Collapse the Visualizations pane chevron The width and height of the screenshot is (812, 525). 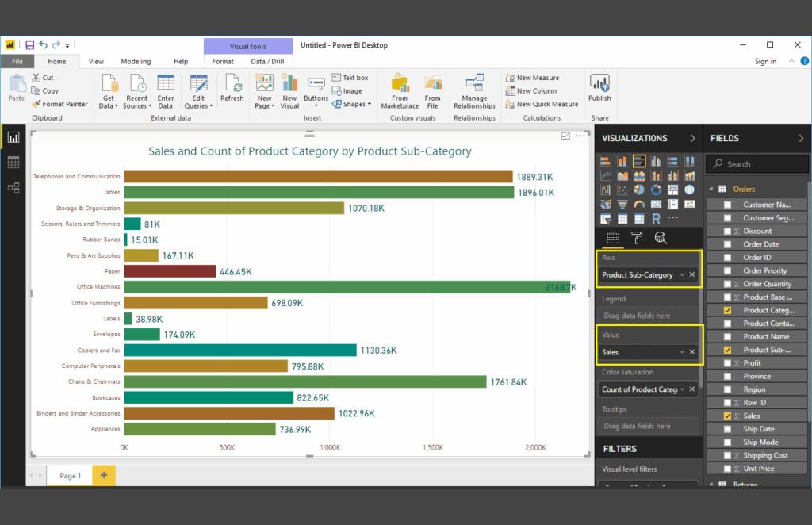click(x=692, y=138)
